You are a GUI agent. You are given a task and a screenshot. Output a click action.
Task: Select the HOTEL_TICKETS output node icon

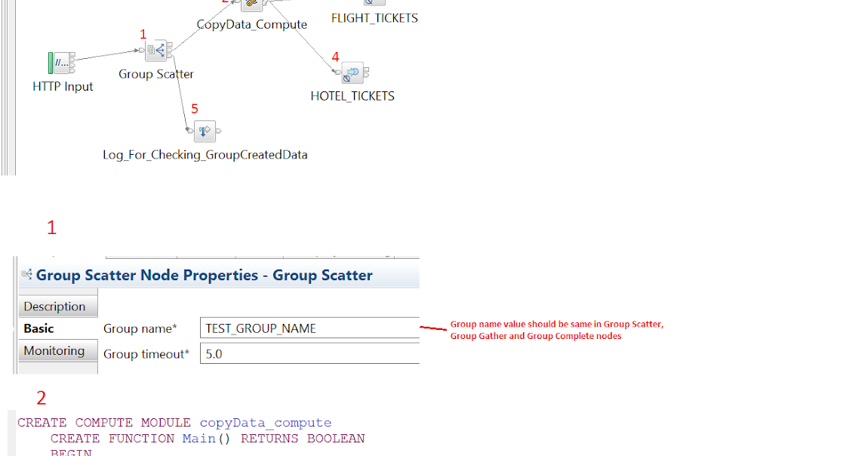coord(352,72)
